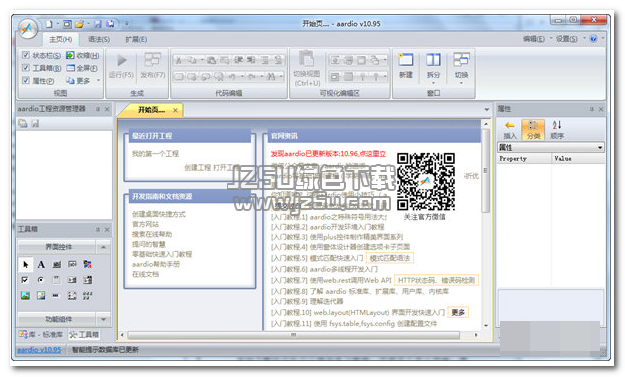Open the 拆分 split window dropdown
The width and height of the screenshot is (625, 377).
[x=433, y=83]
